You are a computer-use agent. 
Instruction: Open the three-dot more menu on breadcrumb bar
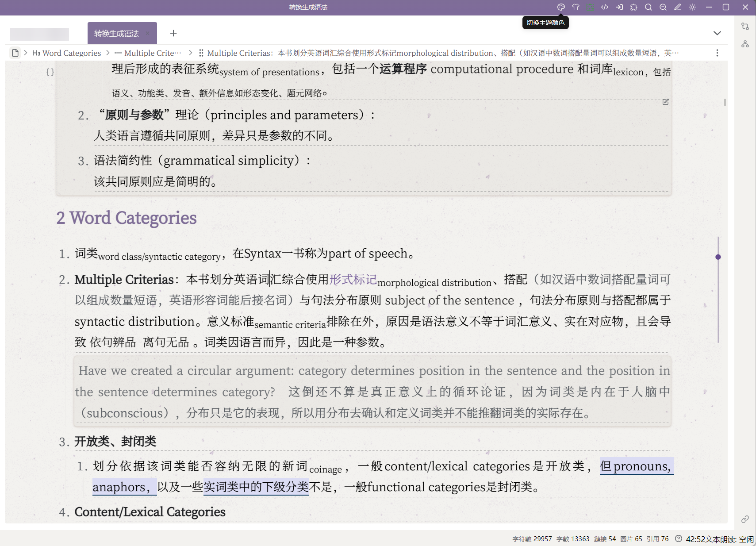click(717, 53)
